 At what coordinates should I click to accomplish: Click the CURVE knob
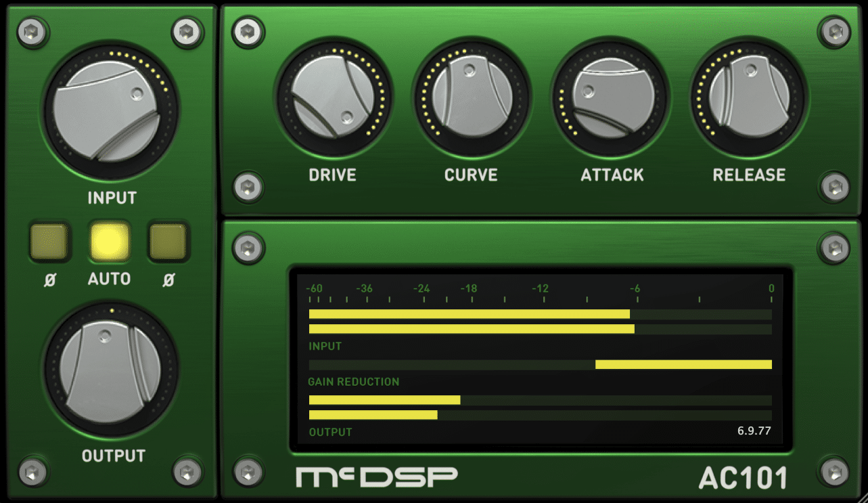click(472, 99)
